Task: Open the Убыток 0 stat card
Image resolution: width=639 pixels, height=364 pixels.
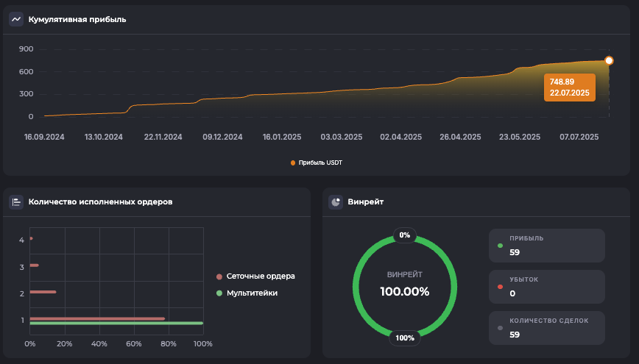Action: coord(546,287)
